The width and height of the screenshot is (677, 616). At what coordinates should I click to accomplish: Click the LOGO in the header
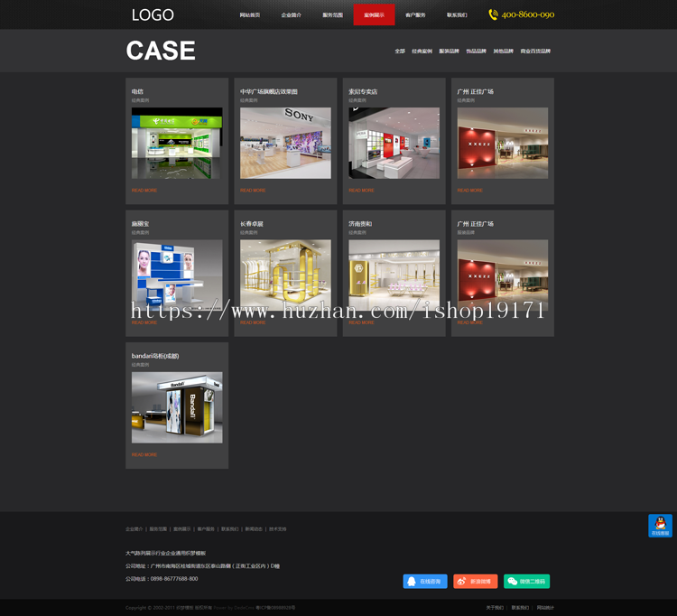pyautogui.click(x=153, y=15)
